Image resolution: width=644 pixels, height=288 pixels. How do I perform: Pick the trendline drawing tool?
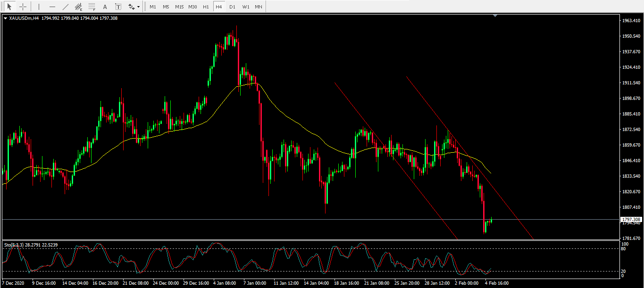click(65, 7)
